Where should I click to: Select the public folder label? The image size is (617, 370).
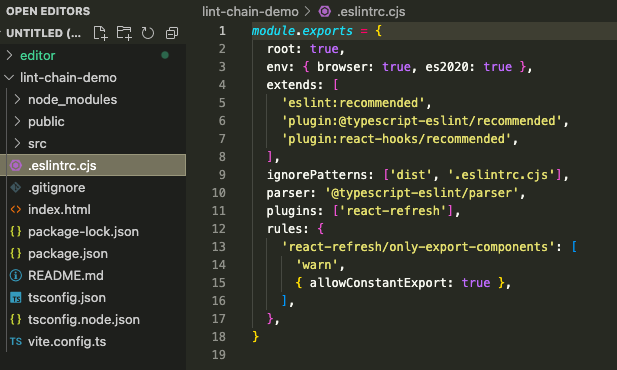(46, 121)
